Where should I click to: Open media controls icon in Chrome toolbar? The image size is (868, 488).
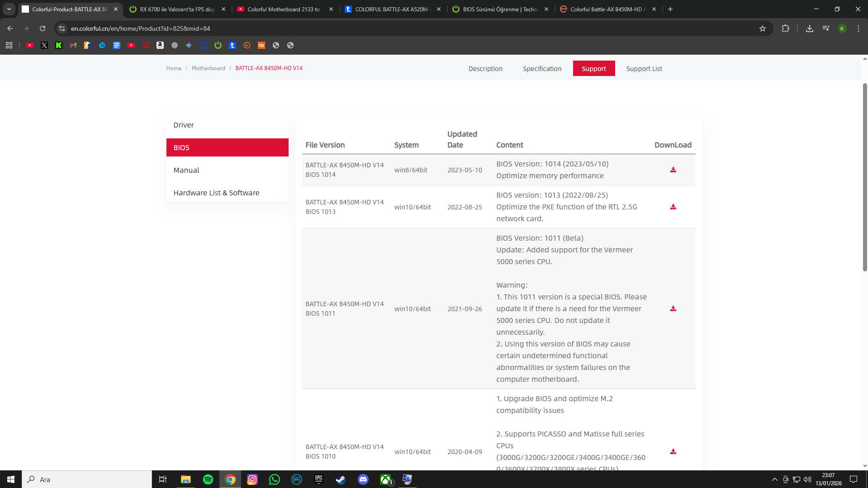[826, 28]
